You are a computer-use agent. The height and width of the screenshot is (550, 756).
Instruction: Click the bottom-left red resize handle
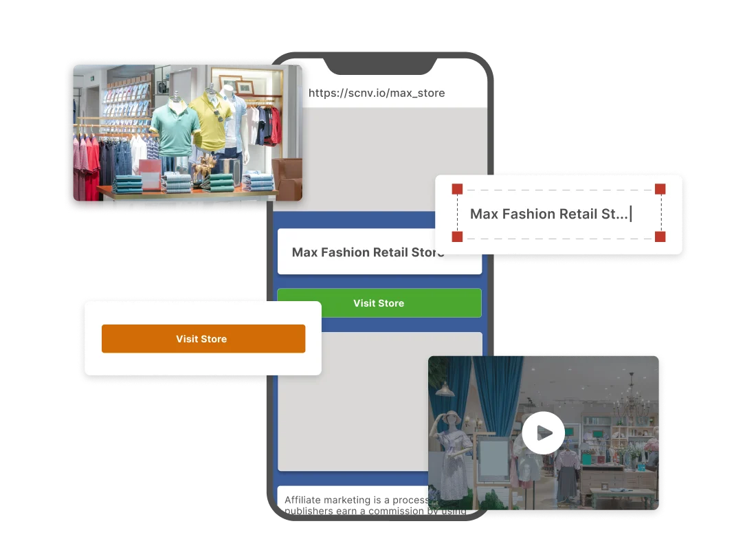coord(457,236)
